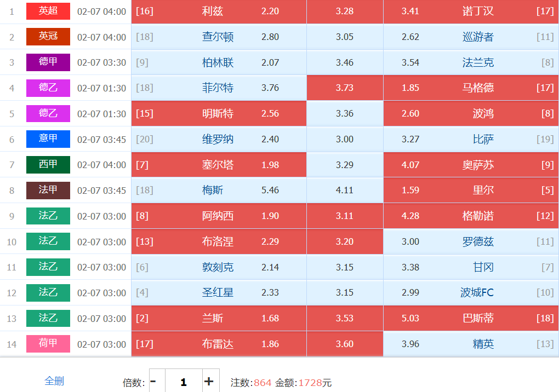Select draw odds 3.05 for 查尔顿 match

tap(345, 37)
